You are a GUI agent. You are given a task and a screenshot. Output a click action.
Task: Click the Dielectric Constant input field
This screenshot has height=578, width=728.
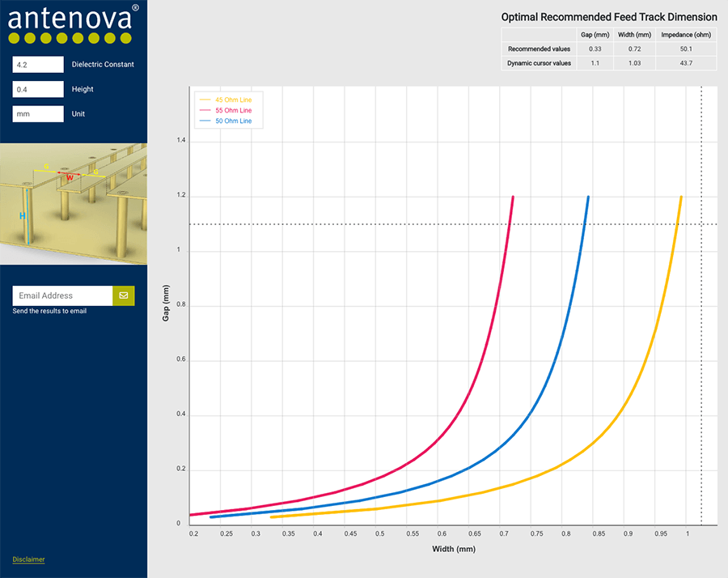pos(38,65)
